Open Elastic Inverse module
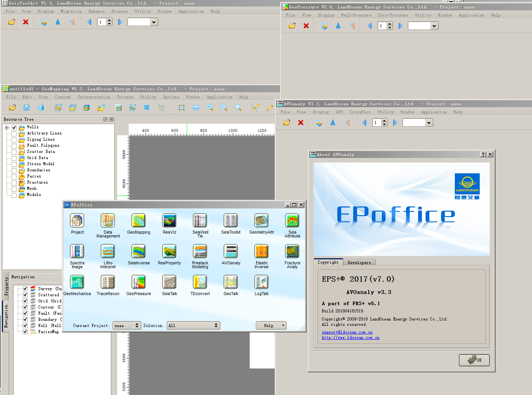Image resolution: width=532 pixels, height=395 pixels. tap(262, 251)
